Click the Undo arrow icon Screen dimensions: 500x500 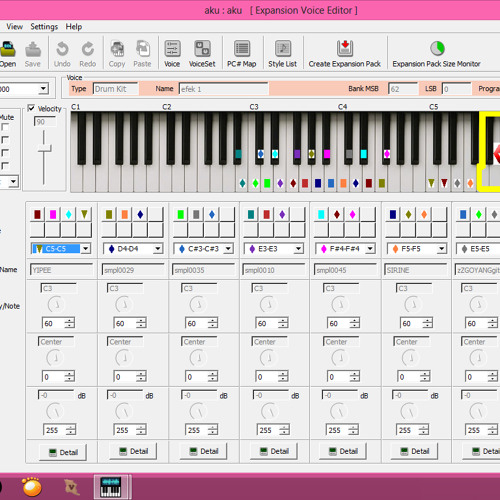[62, 49]
